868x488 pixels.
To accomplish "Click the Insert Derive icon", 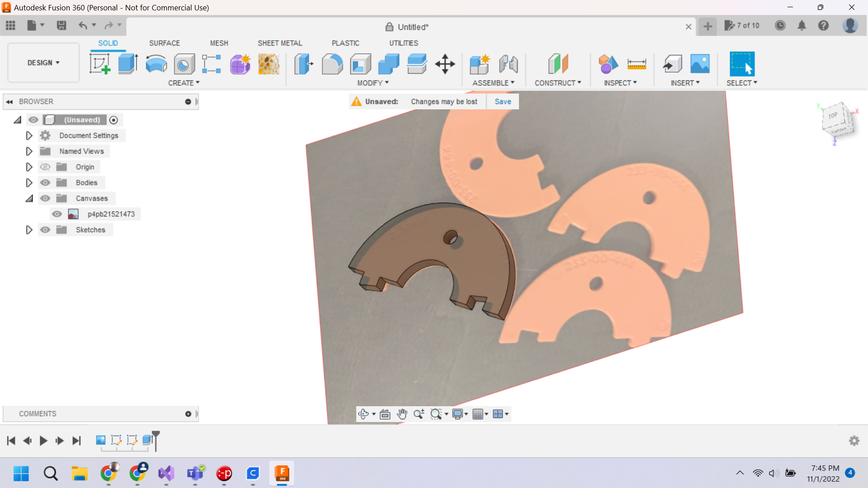I will 672,64.
